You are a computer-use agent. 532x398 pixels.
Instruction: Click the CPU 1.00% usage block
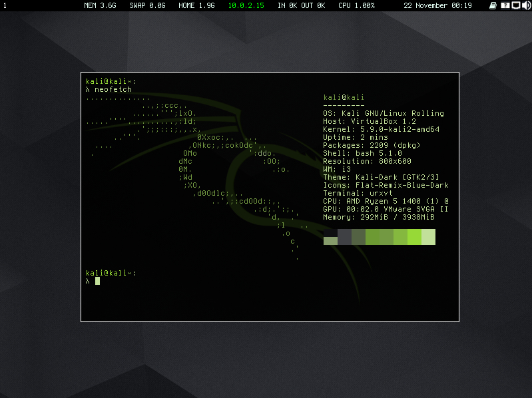356,5
